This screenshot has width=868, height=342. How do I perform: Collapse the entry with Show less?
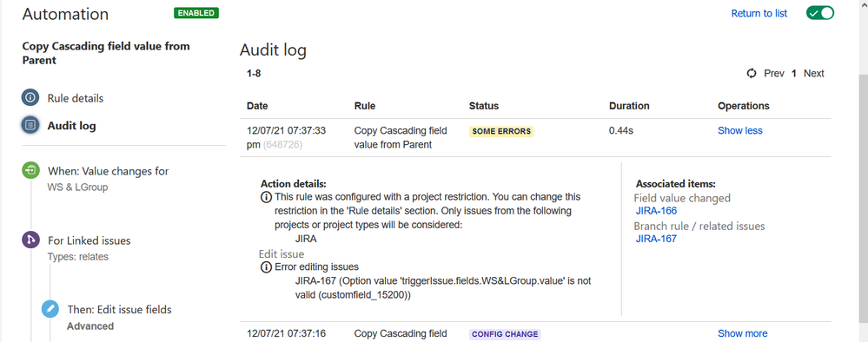pos(739,130)
